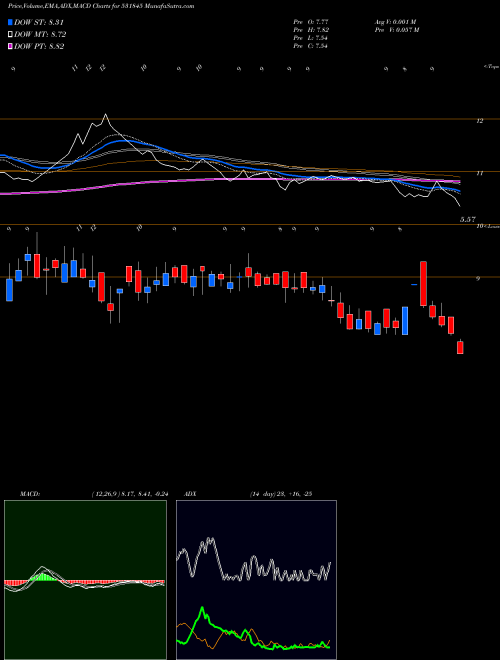Click the ADX (14 day) 28, +16, -25 values
Screen dimensions: 500x660
pos(280,494)
